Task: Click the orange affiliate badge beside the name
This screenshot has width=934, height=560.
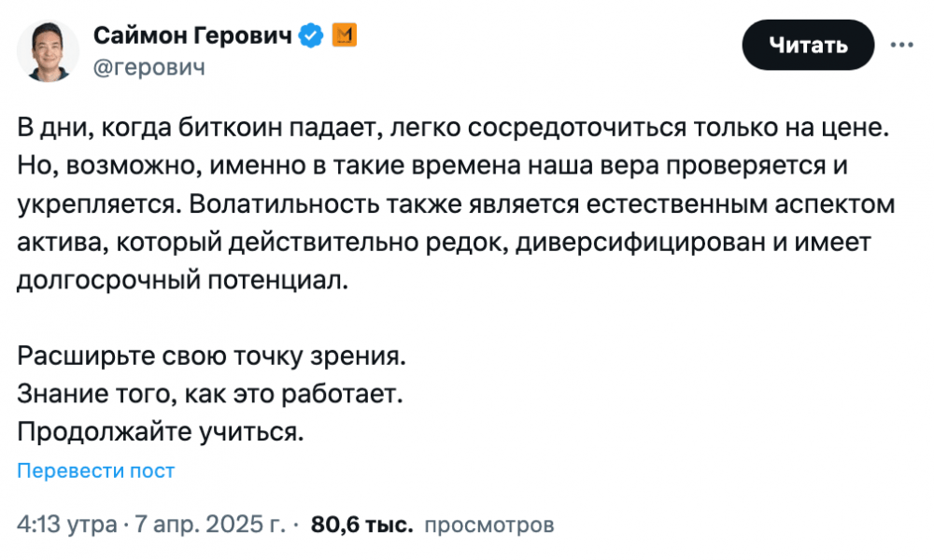Action: click(x=344, y=35)
